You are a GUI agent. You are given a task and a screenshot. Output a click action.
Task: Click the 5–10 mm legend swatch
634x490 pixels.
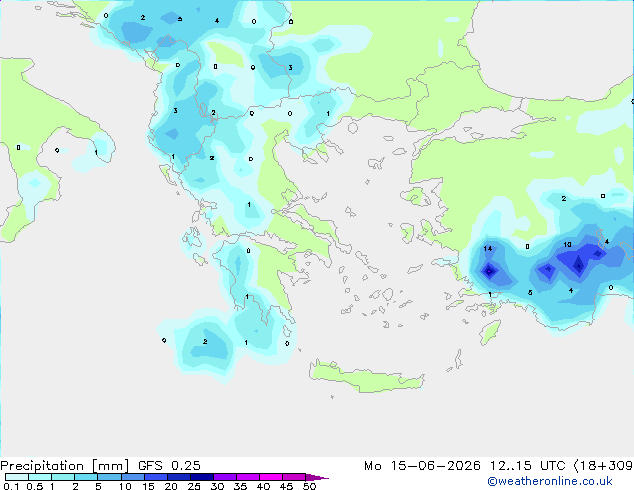coord(109,477)
